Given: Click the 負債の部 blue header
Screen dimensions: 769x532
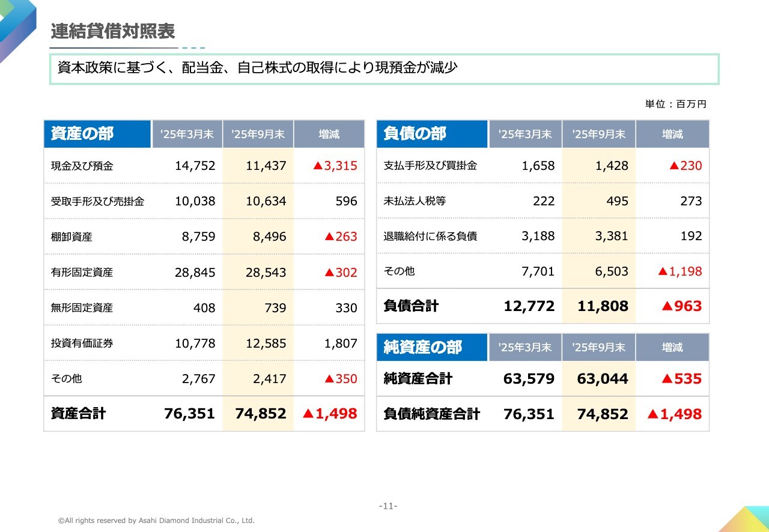Looking at the screenshot, I should click(431, 134).
